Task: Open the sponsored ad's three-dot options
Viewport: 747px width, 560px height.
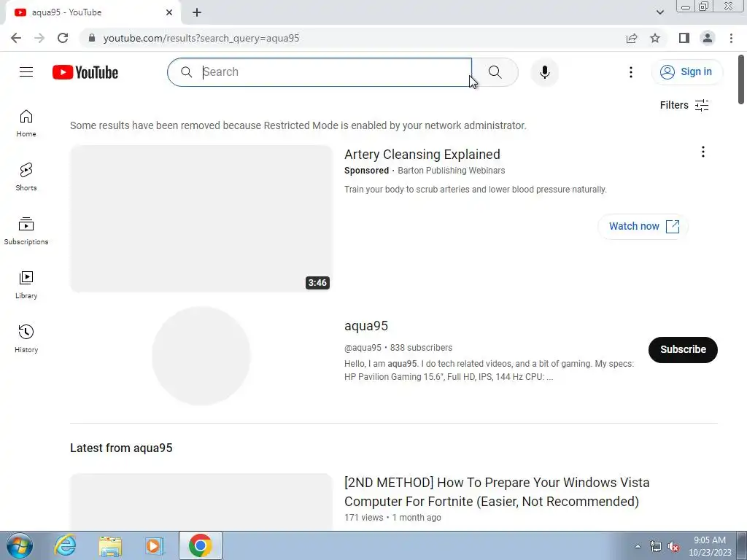Action: coord(703,152)
